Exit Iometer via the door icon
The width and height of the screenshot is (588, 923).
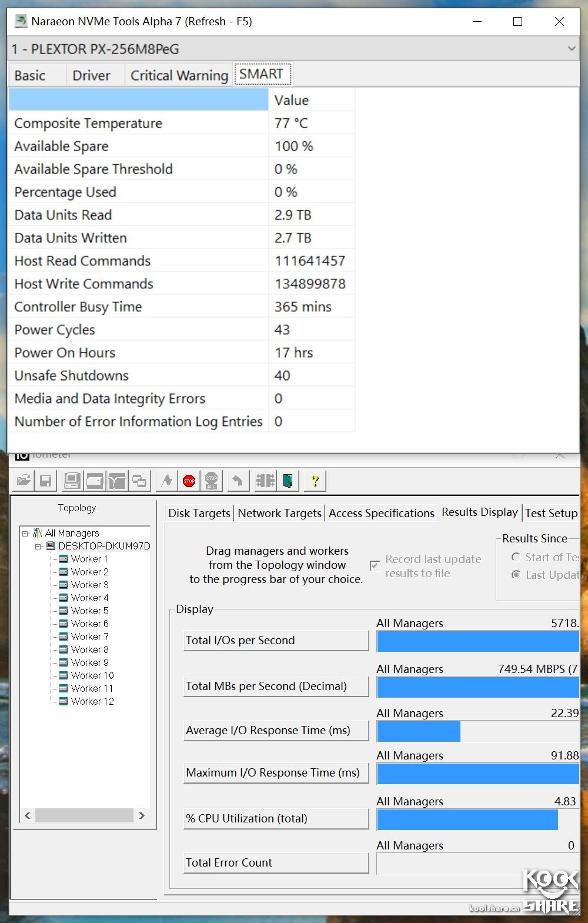[x=288, y=481]
